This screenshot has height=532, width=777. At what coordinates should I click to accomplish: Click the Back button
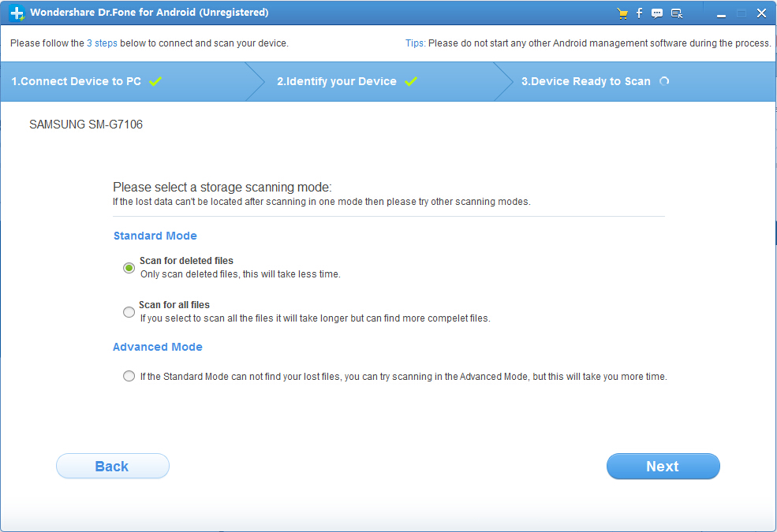113,466
